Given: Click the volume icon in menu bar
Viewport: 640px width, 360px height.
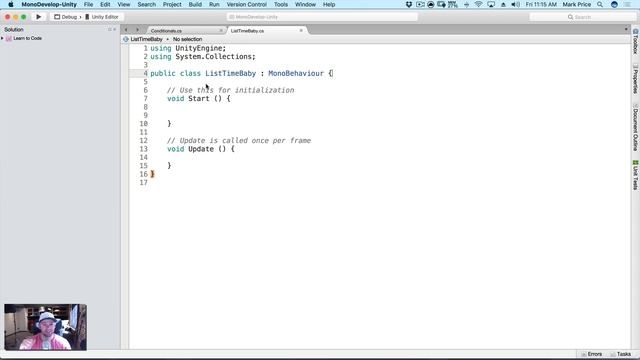Looking at the screenshot, I should pos(516,4).
